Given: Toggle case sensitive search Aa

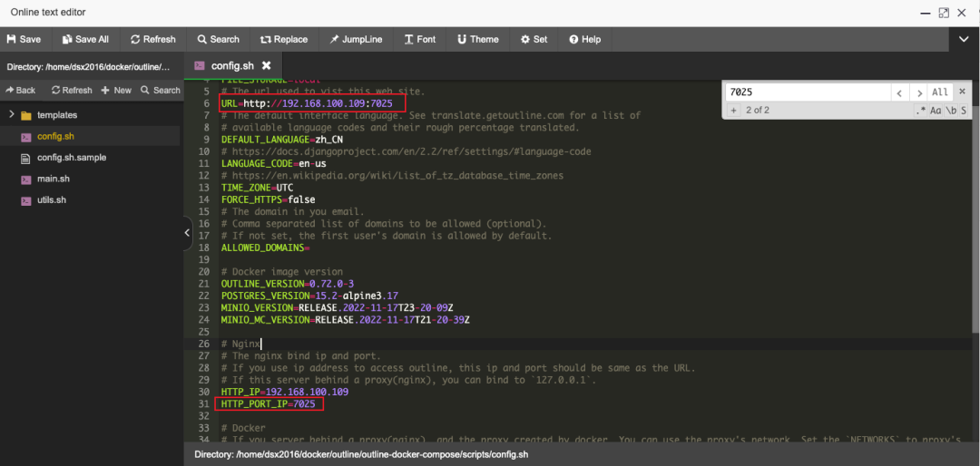Looking at the screenshot, I should point(936,110).
